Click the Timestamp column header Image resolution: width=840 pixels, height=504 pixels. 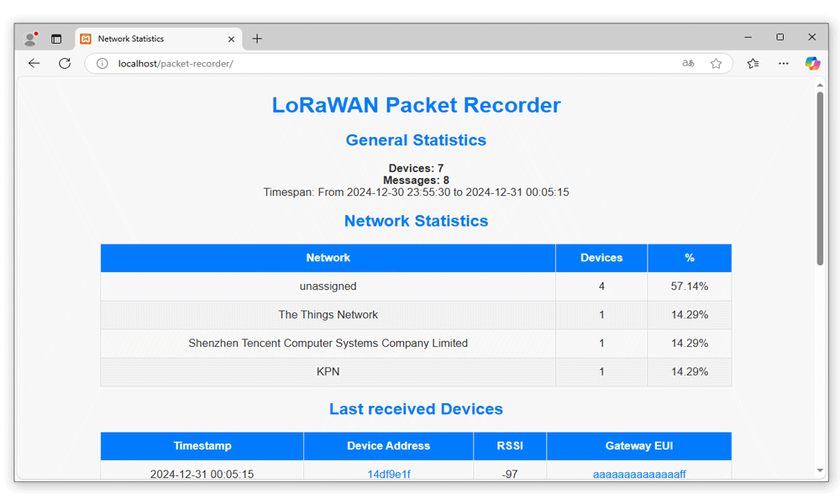pos(202,445)
